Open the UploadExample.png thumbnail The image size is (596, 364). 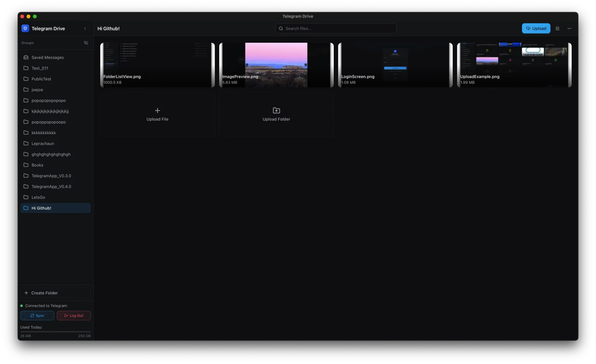tap(514, 65)
